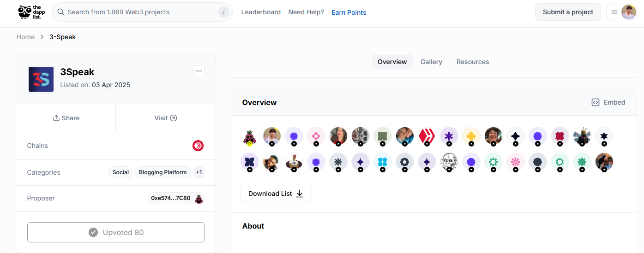Switch to the Overview tab
Screen dimensions: 644x253
click(x=392, y=62)
